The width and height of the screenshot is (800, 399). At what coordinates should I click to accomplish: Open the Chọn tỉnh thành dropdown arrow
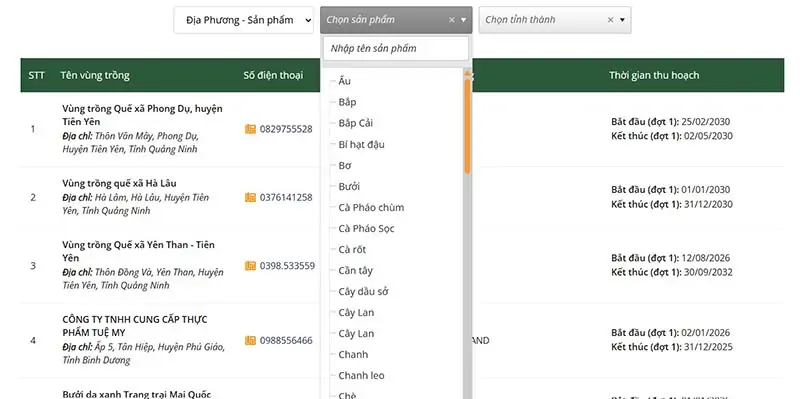pyautogui.click(x=622, y=20)
